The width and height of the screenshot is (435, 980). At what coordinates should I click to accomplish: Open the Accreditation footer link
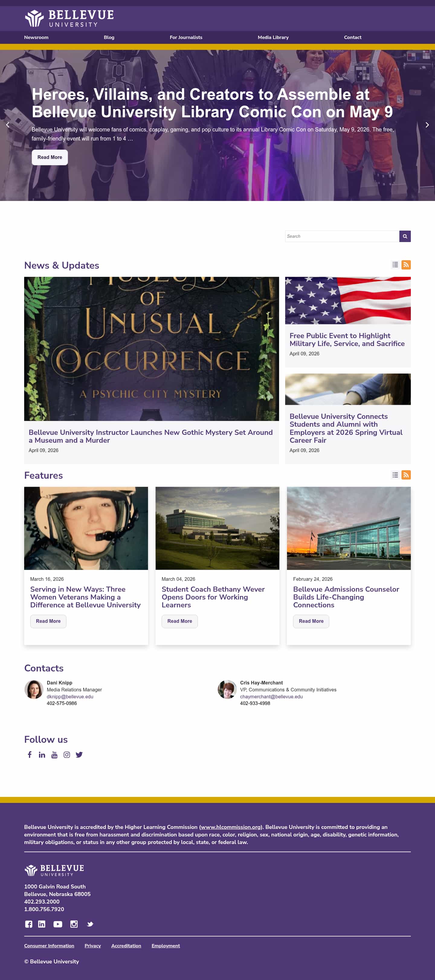tap(126, 946)
